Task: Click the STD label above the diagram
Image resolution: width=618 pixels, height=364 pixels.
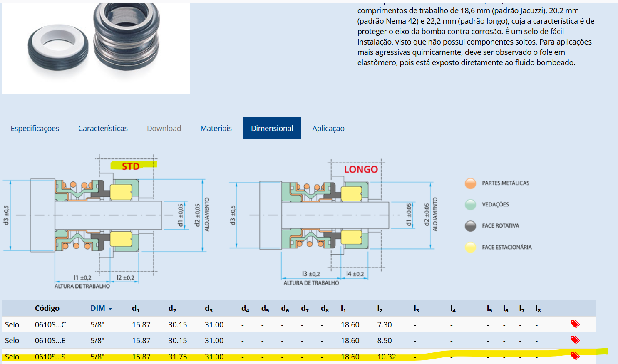Action: click(131, 166)
